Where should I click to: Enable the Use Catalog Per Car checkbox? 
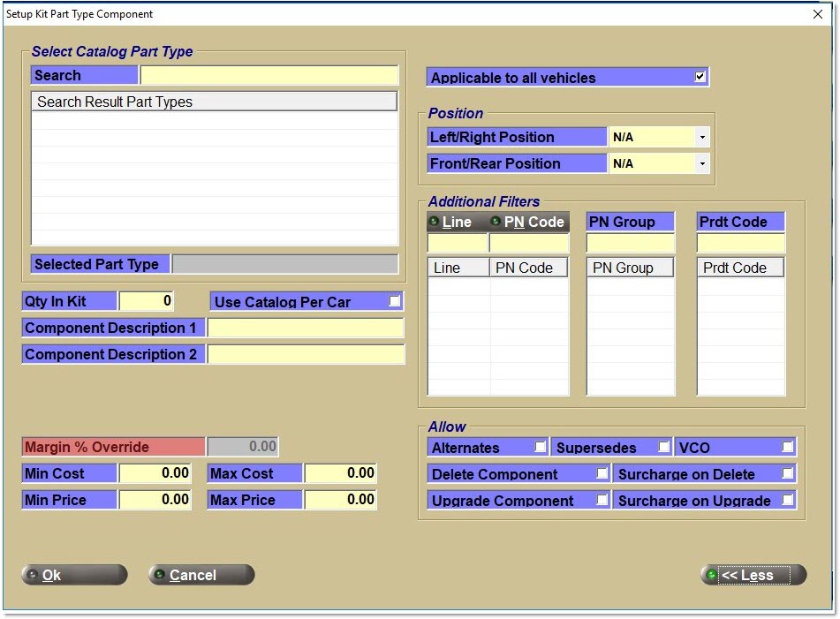pos(395,301)
